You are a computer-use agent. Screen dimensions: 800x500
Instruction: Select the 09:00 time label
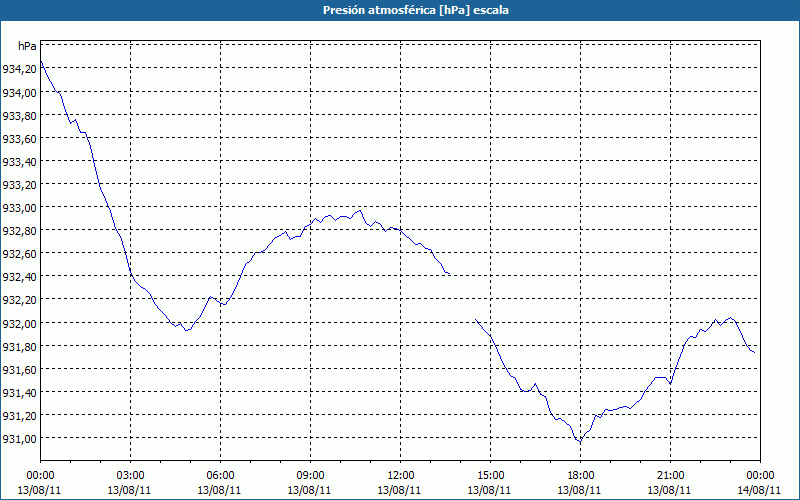(310, 476)
